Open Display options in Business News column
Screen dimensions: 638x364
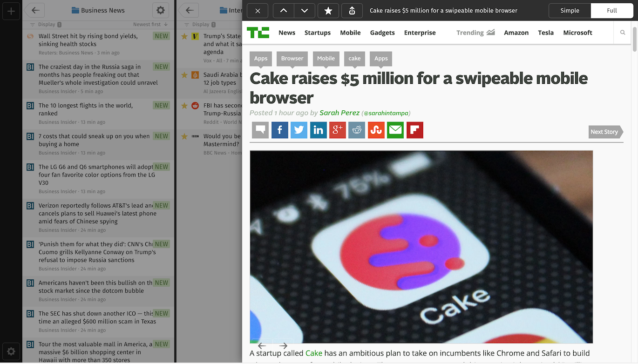tap(46, 24)
